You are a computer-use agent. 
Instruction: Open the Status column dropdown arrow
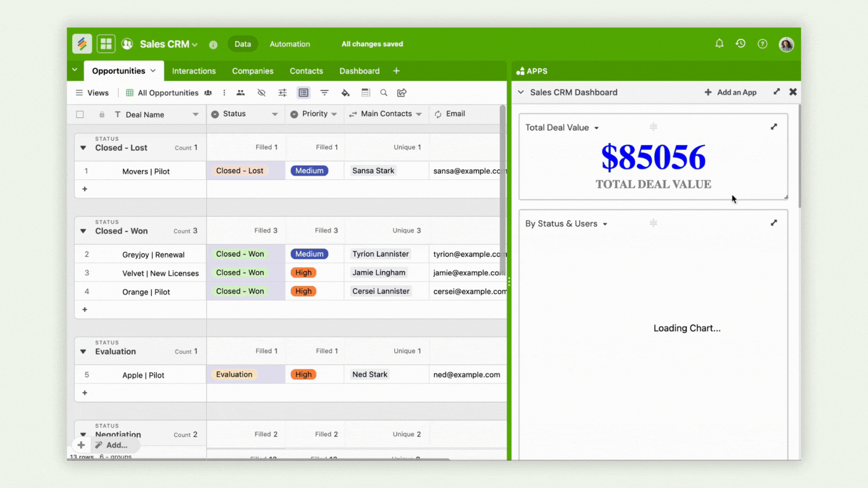tap(274, 114)
